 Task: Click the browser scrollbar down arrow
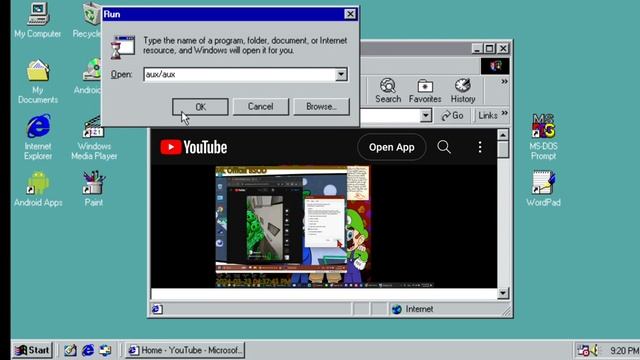point(503,293)
